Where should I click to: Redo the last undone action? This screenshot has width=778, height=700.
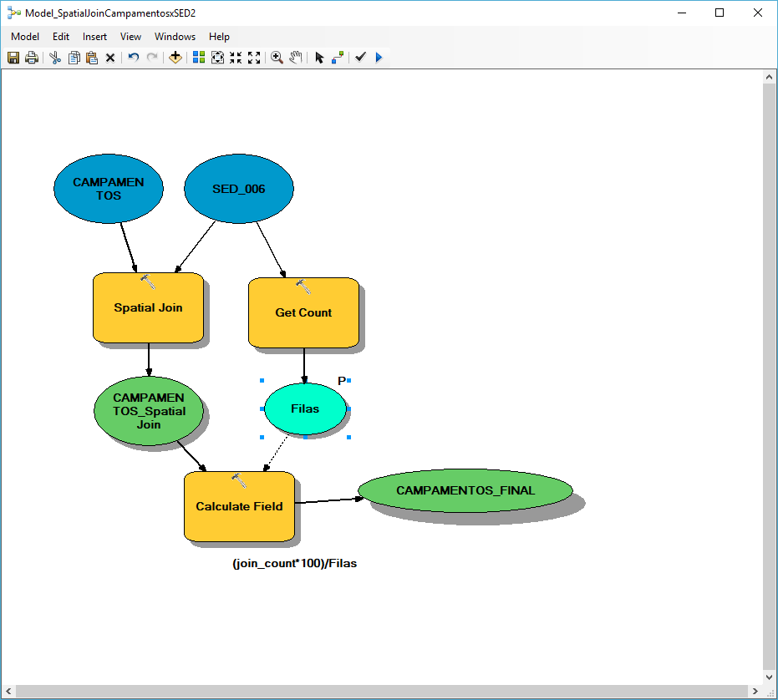pos(152,58)
